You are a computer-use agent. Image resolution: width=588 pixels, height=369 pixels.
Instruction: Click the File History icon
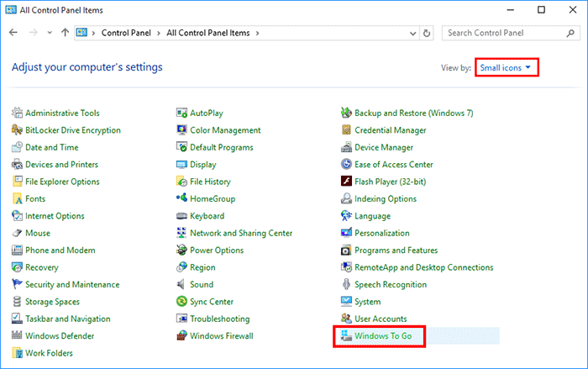181,182
